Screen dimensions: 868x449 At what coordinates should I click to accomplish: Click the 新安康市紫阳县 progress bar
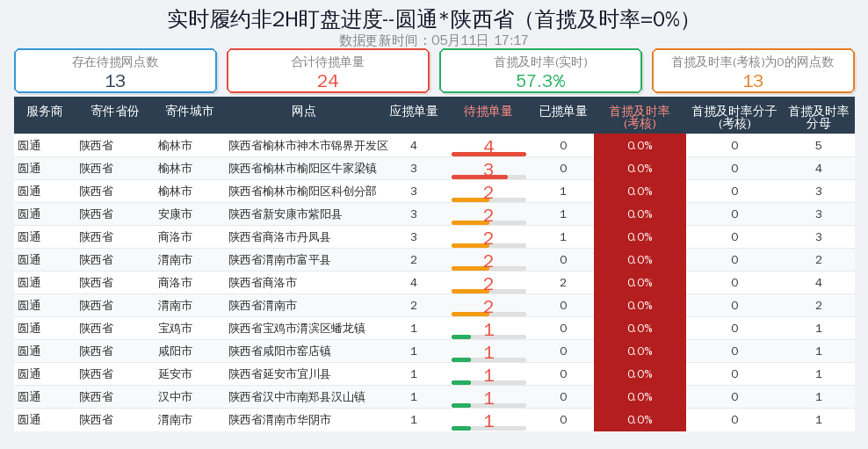[x=488, y=222]
